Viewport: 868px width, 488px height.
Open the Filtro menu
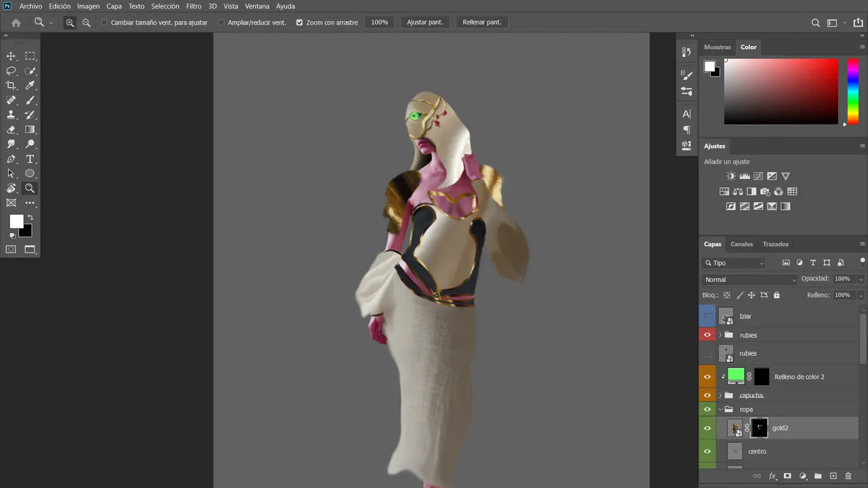[x=194, y=6]
